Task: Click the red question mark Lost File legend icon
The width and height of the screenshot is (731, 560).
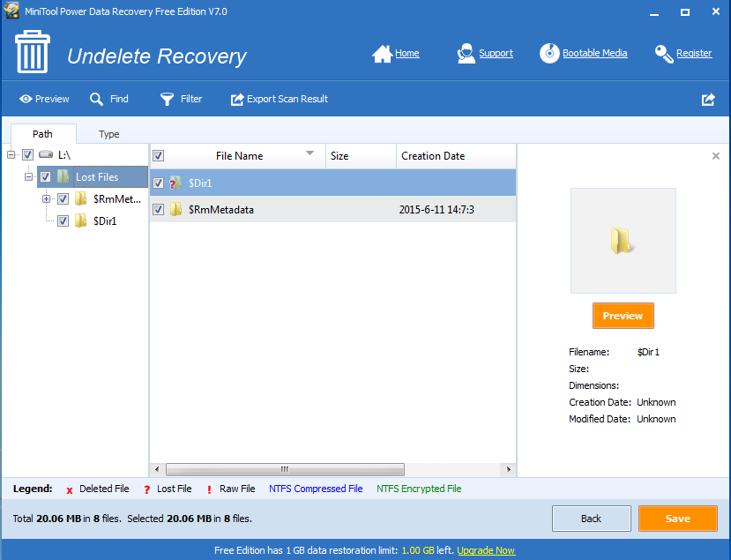Action: point(147,489)
